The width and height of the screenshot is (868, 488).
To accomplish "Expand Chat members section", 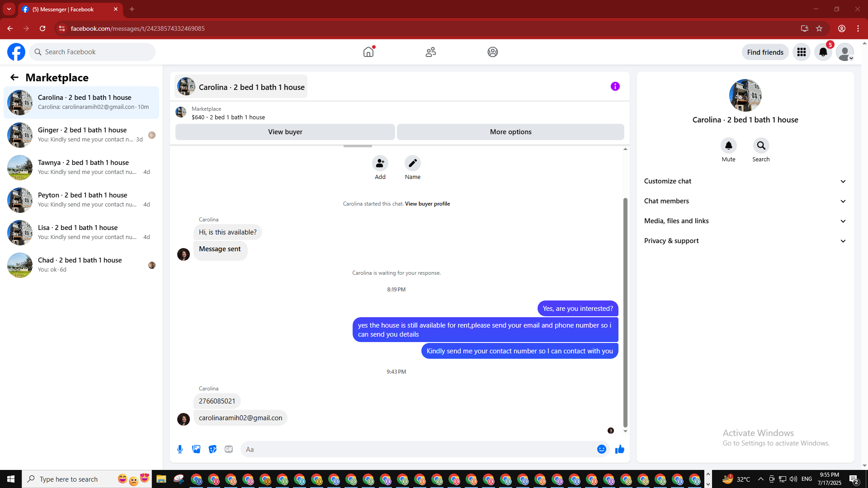I will click(745, 201).
